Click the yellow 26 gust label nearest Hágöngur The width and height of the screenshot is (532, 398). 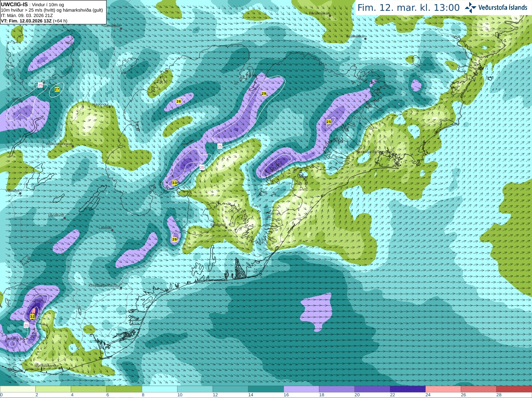179,101
